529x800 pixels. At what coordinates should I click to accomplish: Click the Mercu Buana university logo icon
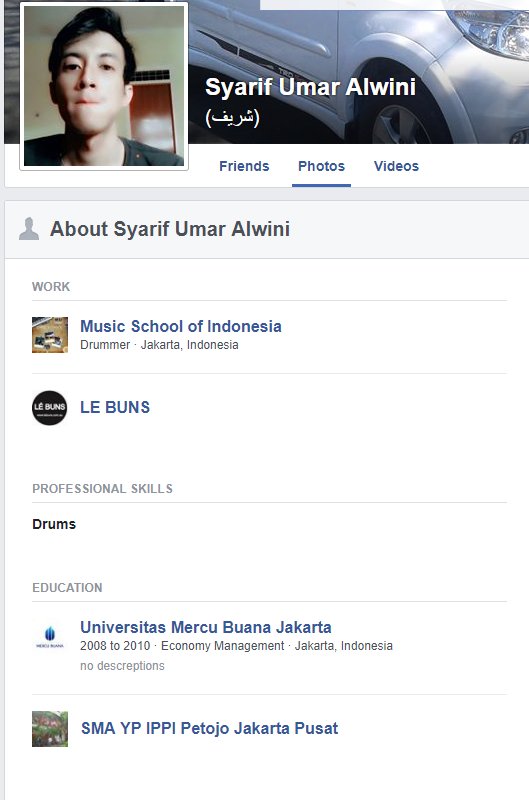(50, 637)
